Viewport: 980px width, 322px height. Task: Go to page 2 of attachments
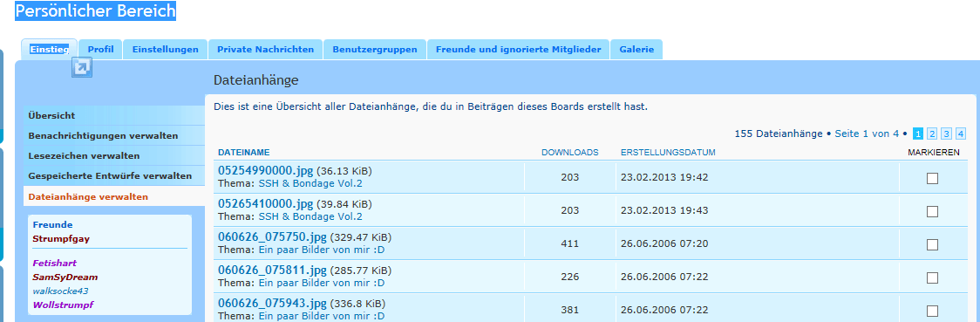tap(932, 134)
